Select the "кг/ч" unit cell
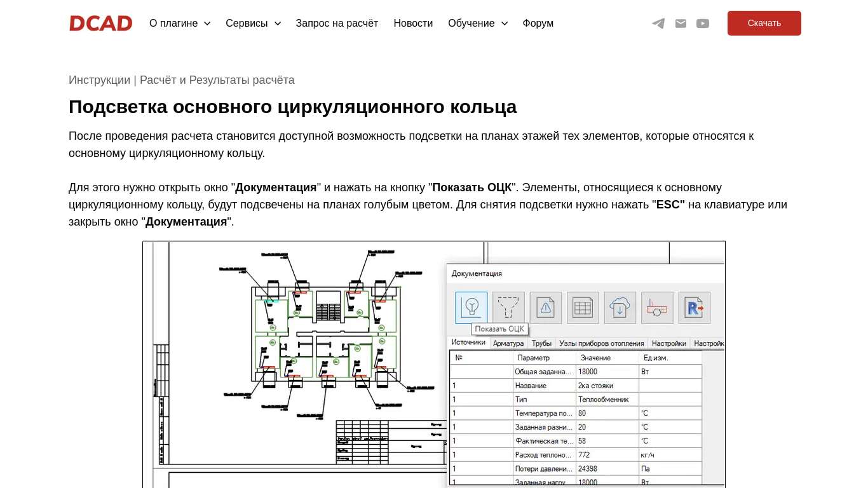868x488 pixels. (670, 455)
